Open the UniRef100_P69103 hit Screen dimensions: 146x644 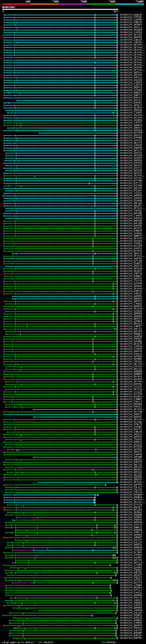131,628
